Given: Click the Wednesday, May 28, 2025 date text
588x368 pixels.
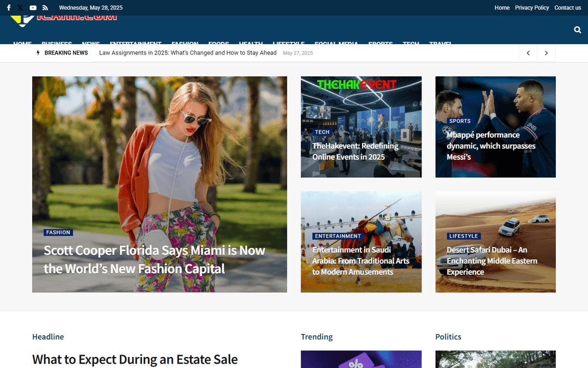Looking at the screenshot, I should (91, 8).
